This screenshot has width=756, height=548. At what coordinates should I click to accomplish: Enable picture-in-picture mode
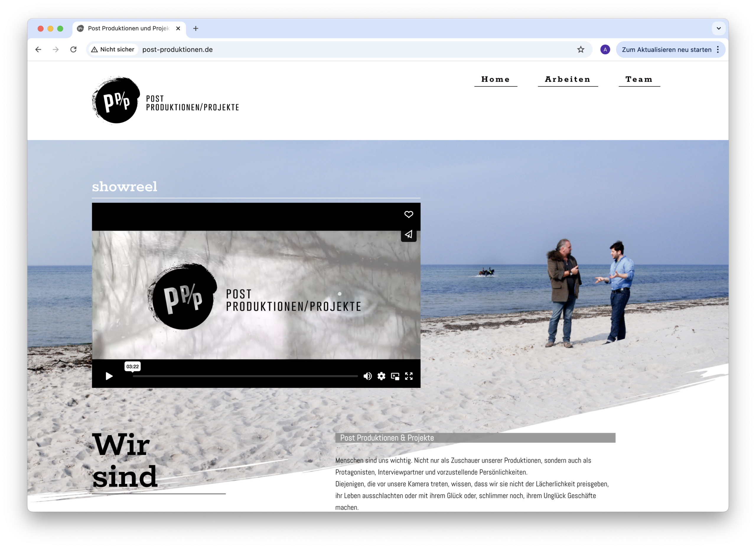pyautogui.click(x=395, y=376)
